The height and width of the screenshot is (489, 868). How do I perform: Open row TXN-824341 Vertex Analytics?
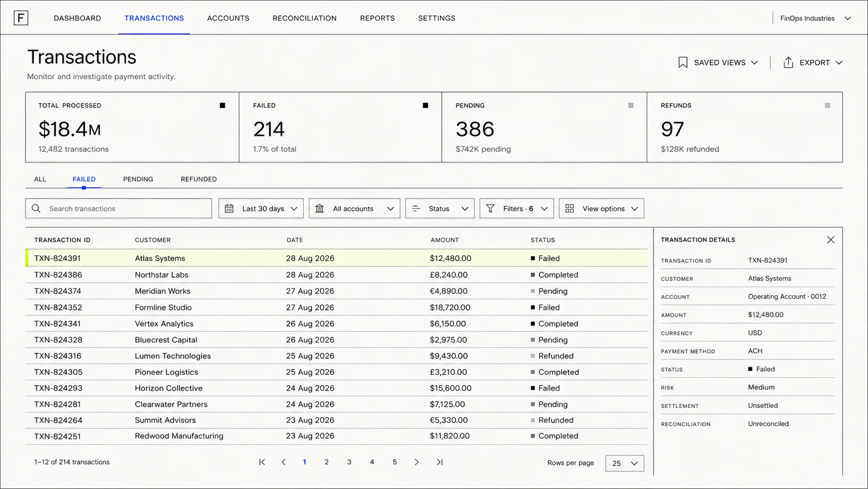336,324
